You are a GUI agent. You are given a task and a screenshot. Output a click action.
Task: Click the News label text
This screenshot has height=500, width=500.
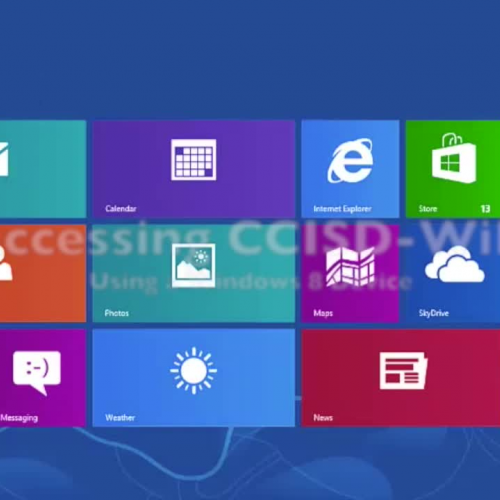click(x=323, y=418)
